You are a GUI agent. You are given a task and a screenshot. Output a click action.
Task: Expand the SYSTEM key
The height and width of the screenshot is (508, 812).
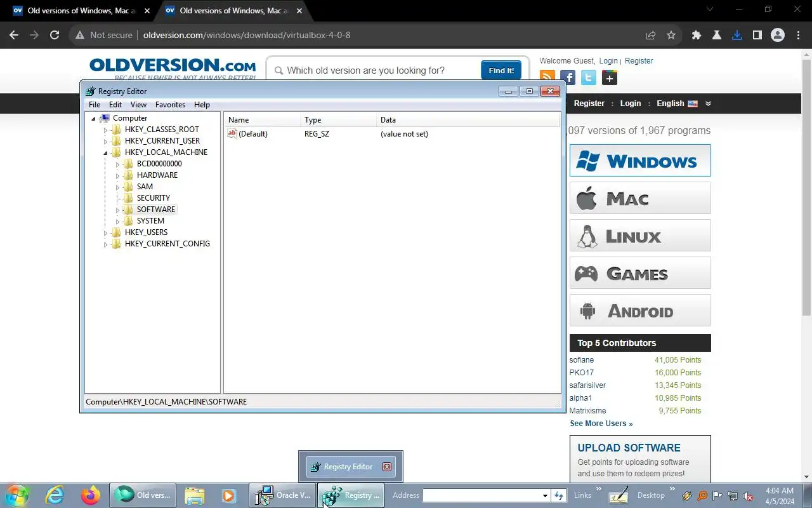coord(117,221)
